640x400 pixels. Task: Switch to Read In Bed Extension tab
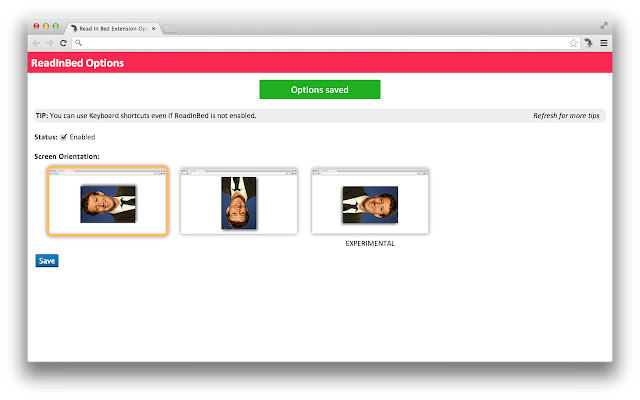(110, 29)
